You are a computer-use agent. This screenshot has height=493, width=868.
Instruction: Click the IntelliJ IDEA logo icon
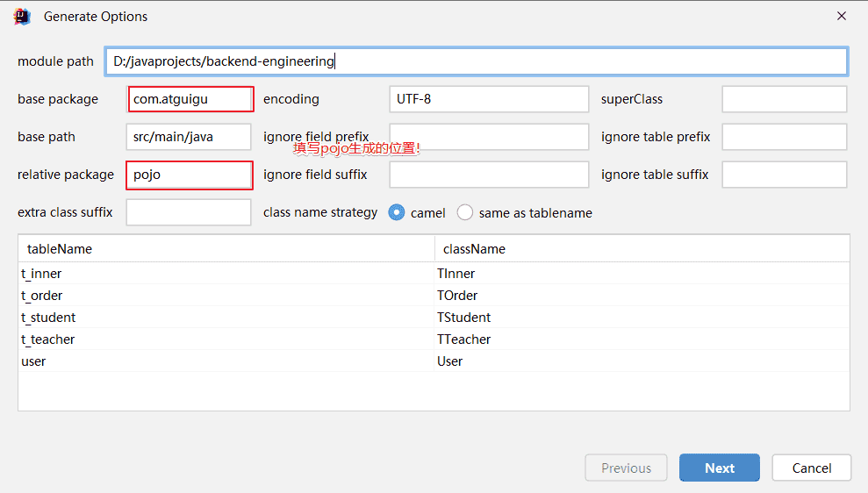[23, 17]
